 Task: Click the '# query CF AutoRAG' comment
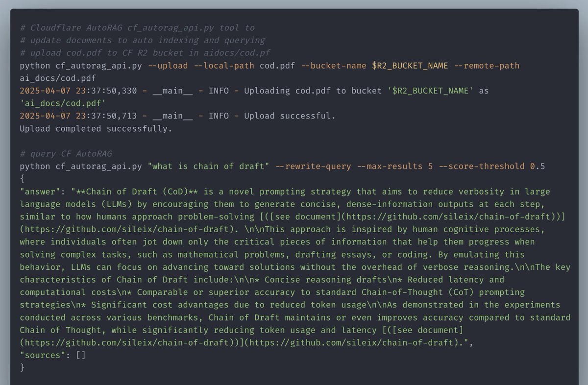click(66, 154)
